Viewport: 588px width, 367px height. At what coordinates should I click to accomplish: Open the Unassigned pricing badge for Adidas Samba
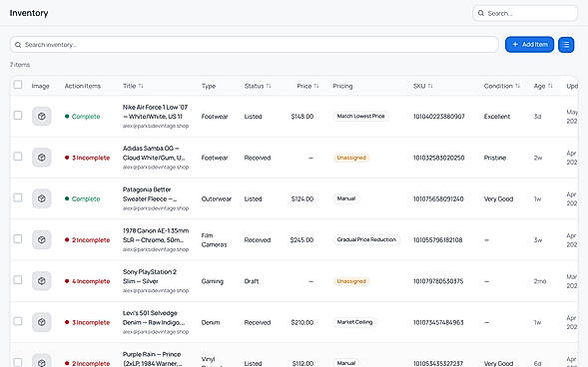coord(351,158)
